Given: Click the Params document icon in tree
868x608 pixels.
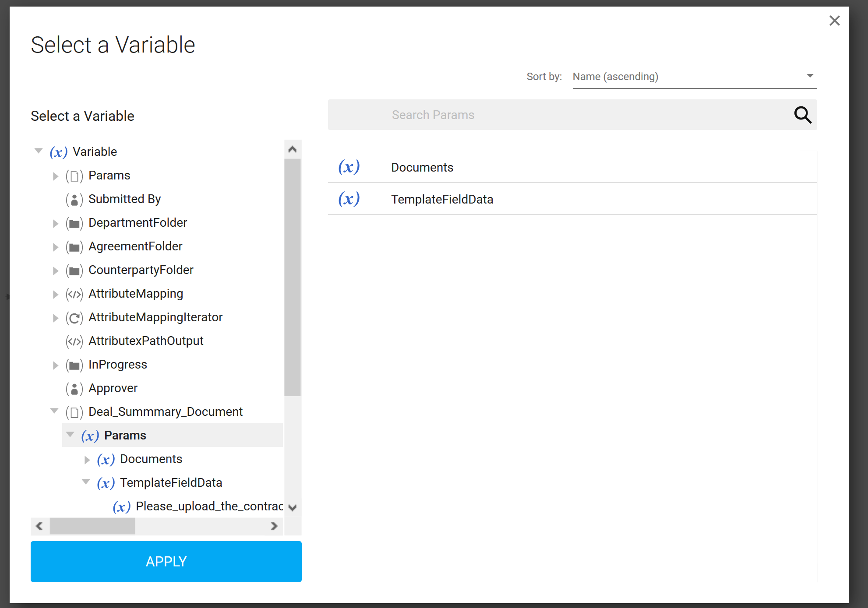Looking at the screenshot, I should point(74,176).
